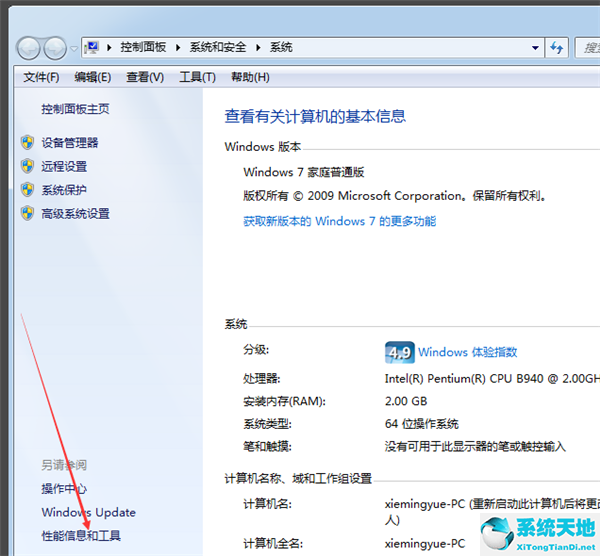600x556 pixels.
Task: Click the refresh button next to address bar
Action: pos(556,48)
